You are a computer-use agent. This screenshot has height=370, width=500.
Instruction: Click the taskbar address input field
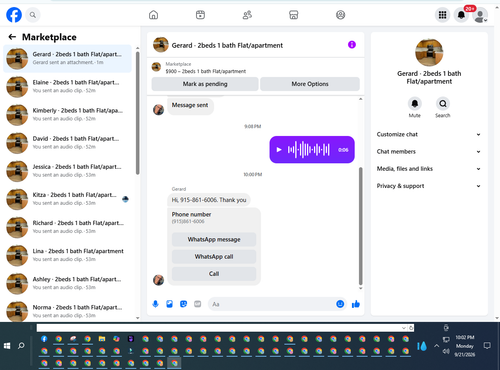pyautogui.click(x=219, y=328)
